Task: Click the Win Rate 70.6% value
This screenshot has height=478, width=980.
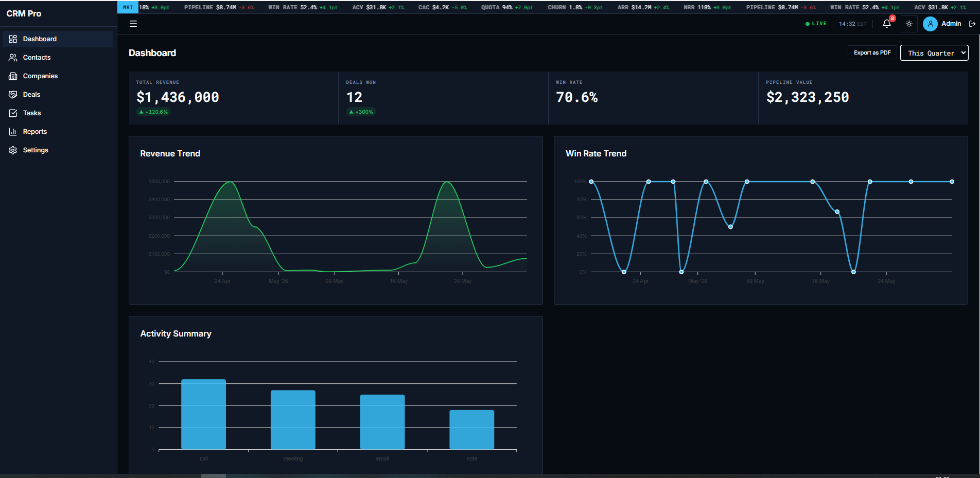Action: tap(577, 97)
